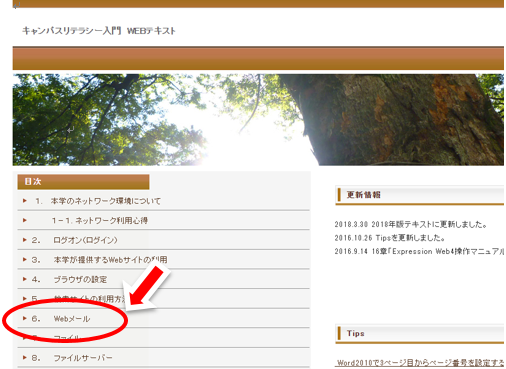
Task: Click the 更新情報 section header
Action: 420,195
